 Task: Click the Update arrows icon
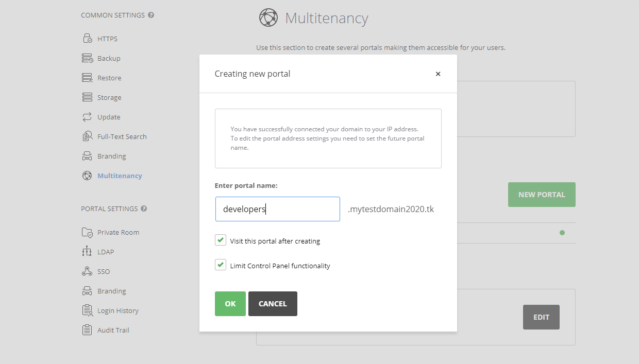[87, 117]
